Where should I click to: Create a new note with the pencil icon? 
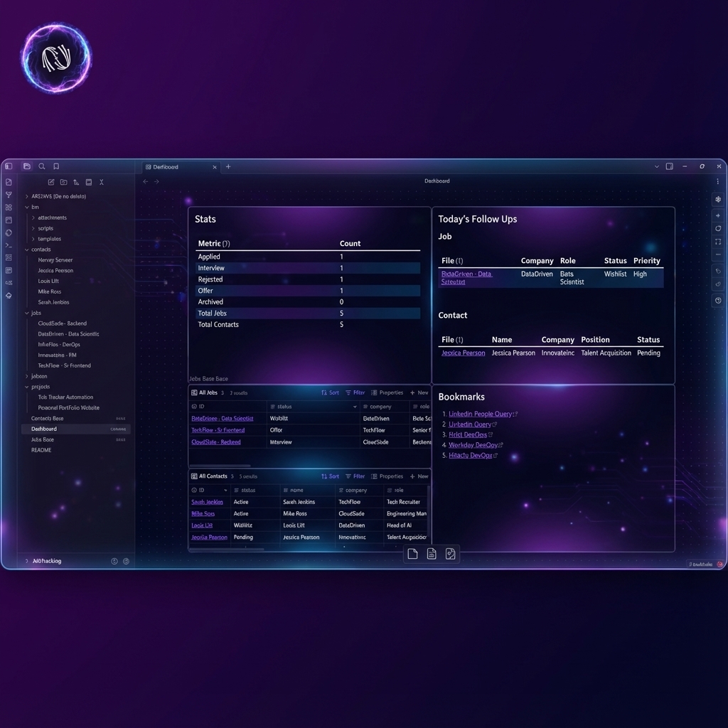point(51,182)
